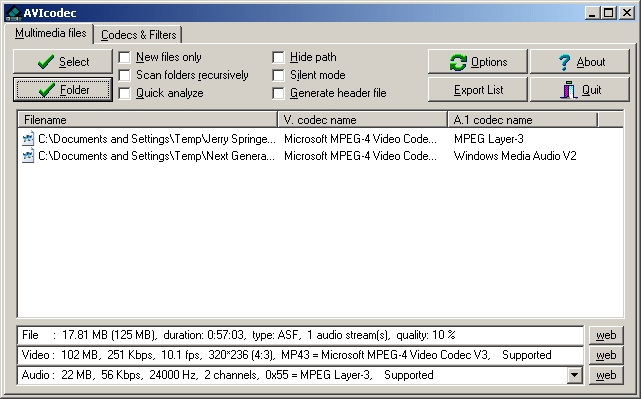Sort by A.1 codec name column header
Screen dimensions: 641x399
pyautogui.click(x=522, y=120)
